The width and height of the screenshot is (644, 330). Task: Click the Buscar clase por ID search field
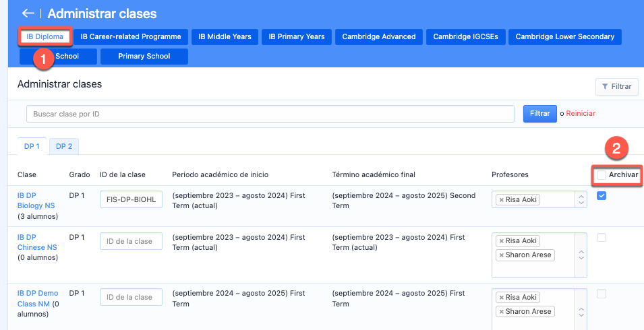[270, 114]
